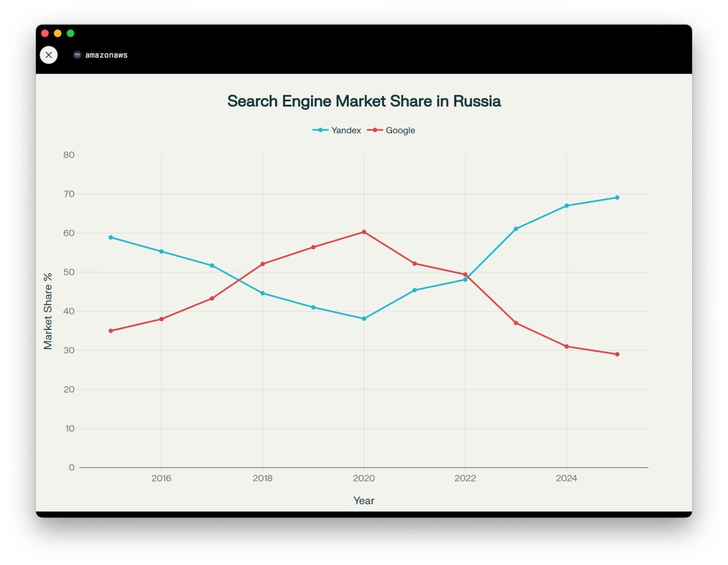Click the 2022 x-axis label

[465, 478]
